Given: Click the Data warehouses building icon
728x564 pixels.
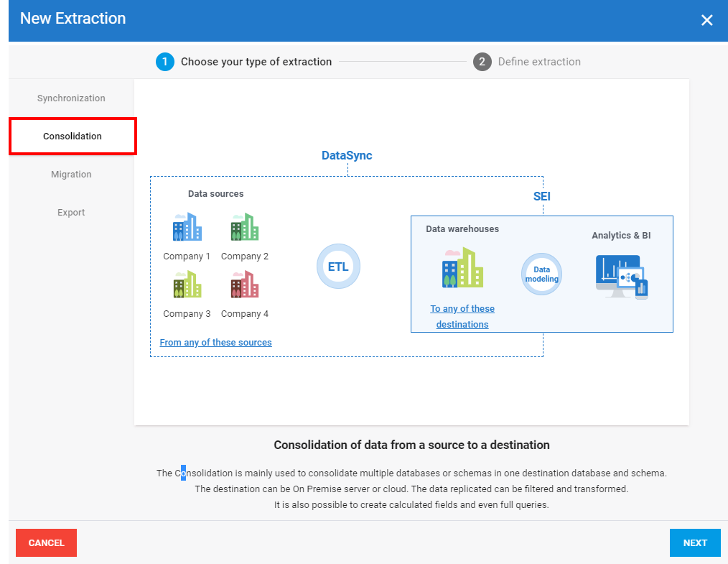Looking at the screenshot, I should 462,268.
